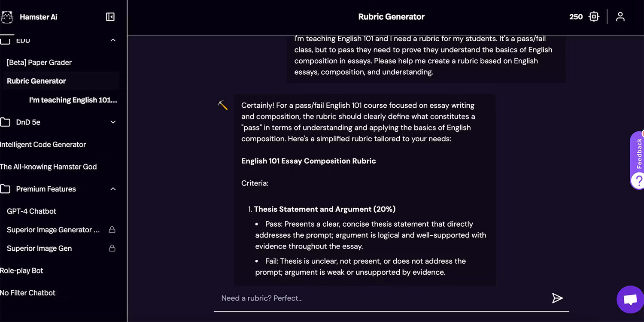Image resolution: width=644 pixels, height=322 pixels.
Task: Send the message with arrow icon
Action: click(x=557, y=298)
